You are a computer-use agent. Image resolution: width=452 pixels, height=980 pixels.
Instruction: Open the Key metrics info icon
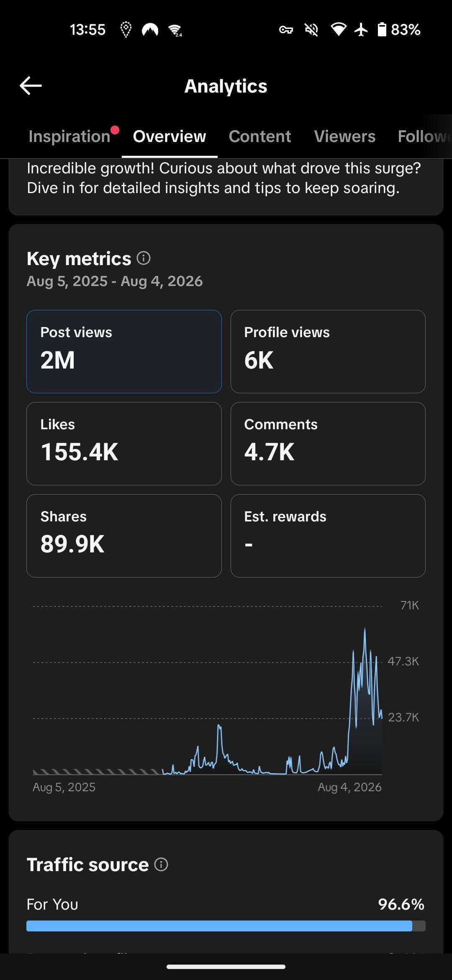click(x=144, y=258)
